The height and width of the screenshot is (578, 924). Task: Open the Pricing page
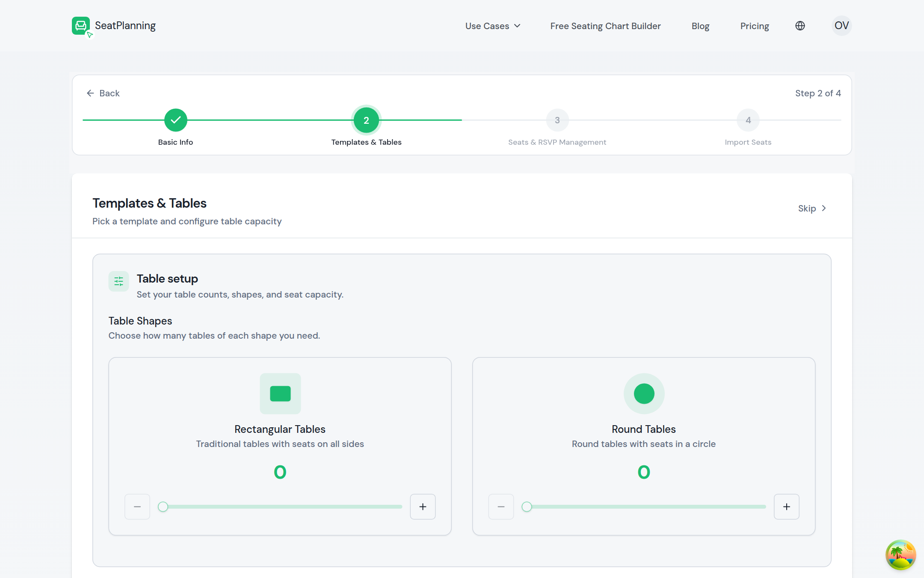click(x=755, y=26)
